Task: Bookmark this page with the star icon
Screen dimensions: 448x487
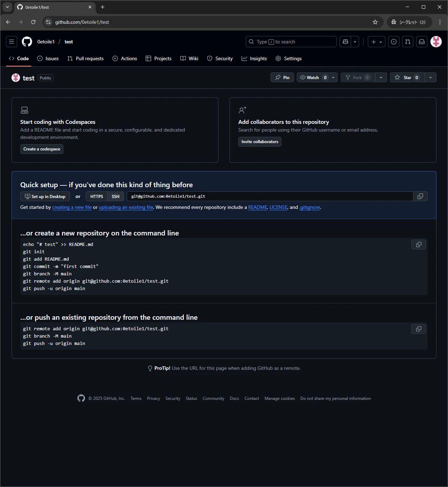Action: click(x=375, y=22)
